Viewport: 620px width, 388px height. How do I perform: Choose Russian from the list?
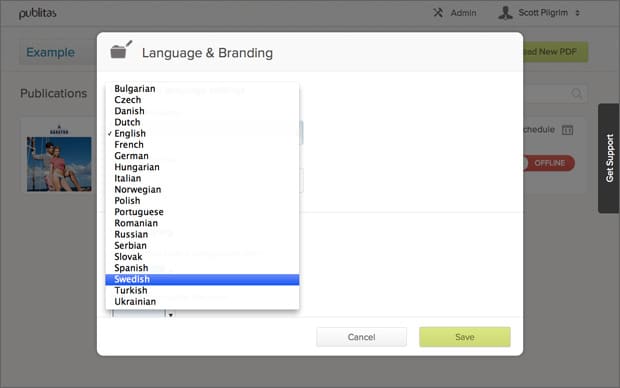[x=202, y=234]
